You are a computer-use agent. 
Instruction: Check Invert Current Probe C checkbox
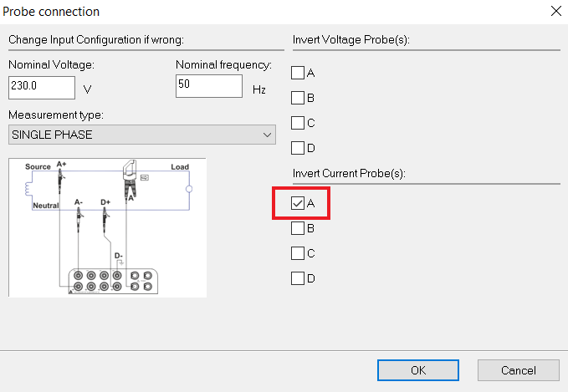tap(298, 253)
